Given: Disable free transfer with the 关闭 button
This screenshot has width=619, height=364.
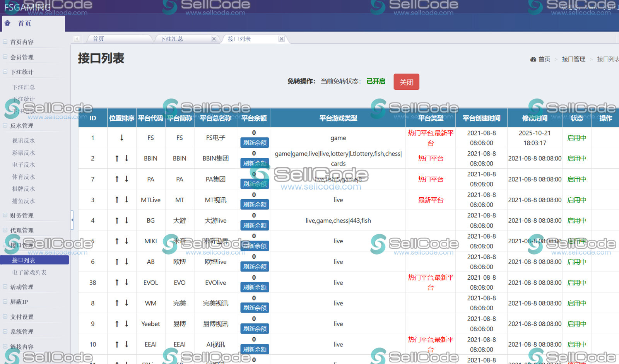Looking at the screenshot, I should click(x=406, y=82).
